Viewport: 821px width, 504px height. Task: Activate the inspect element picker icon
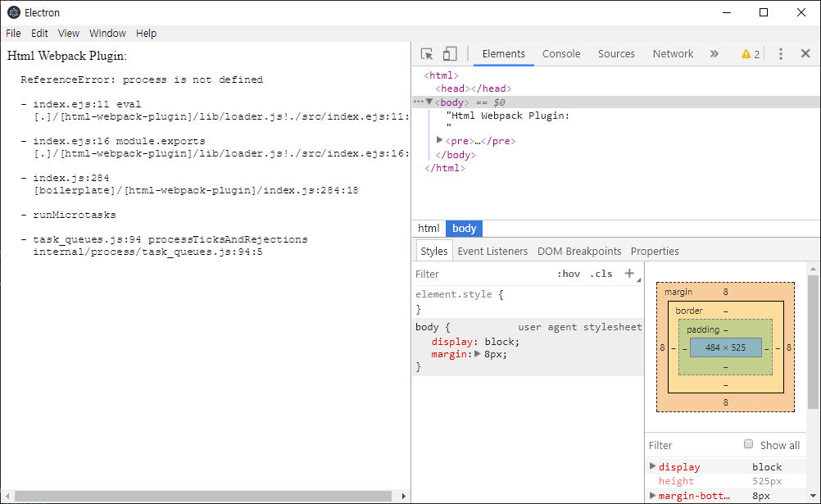[x=427, y=54]
